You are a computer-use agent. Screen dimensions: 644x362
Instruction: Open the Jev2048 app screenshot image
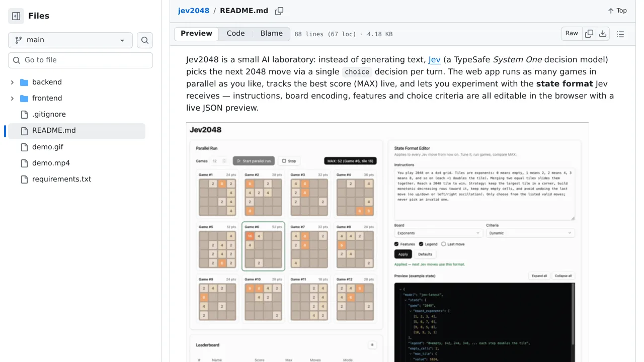[387, 242]
